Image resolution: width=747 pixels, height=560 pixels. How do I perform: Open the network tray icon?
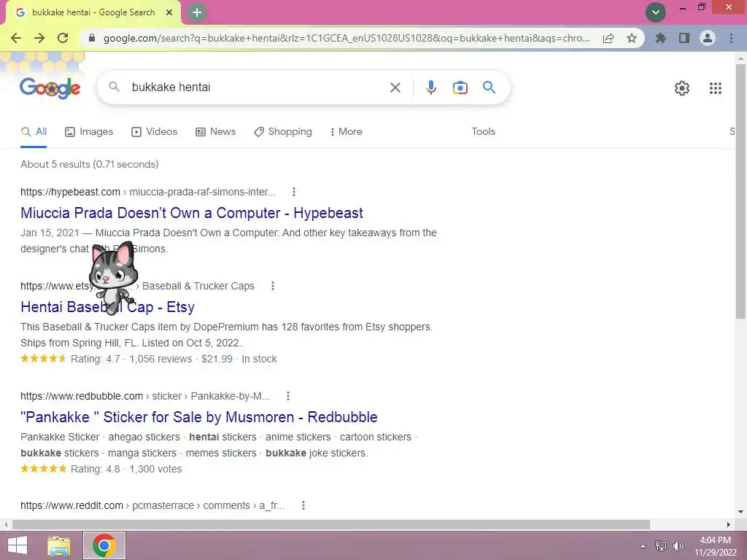click(661, 546)
